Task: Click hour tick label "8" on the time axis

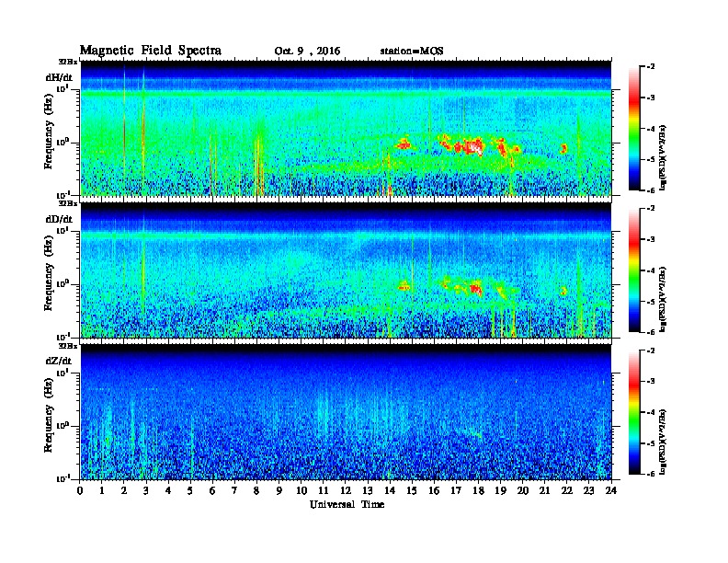Action: pos(256,490)
